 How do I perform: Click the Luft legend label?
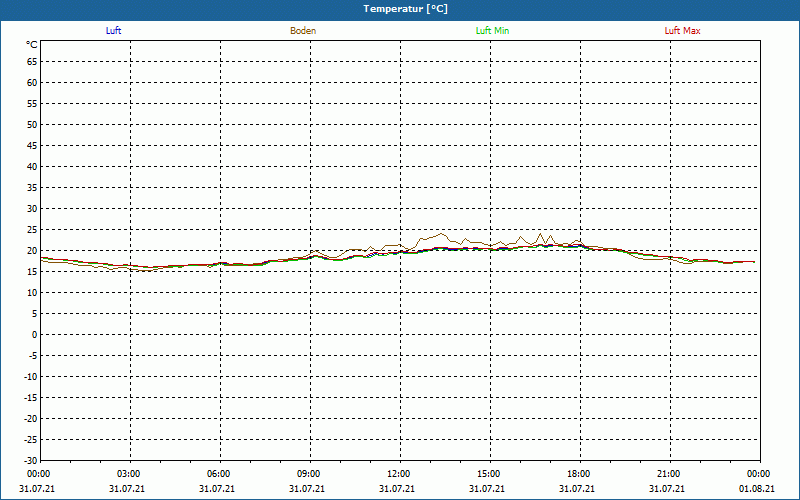[113, 31]
